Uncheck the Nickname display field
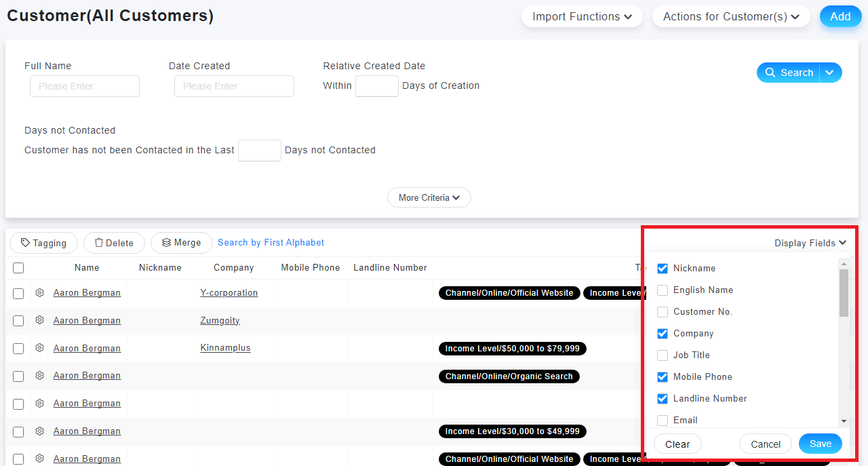Viewport: 868px width, 466px height. click(663, 269)
